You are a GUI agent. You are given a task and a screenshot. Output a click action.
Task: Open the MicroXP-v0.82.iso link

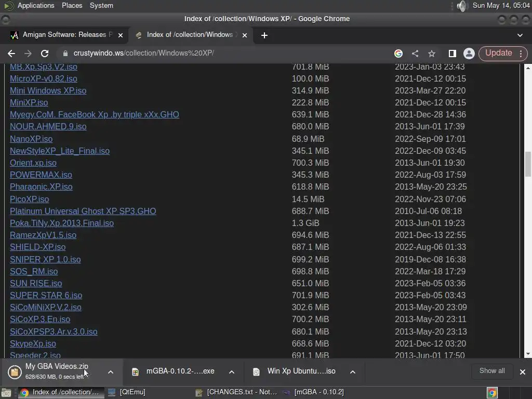pyautogui.click(x=44, y=79)
